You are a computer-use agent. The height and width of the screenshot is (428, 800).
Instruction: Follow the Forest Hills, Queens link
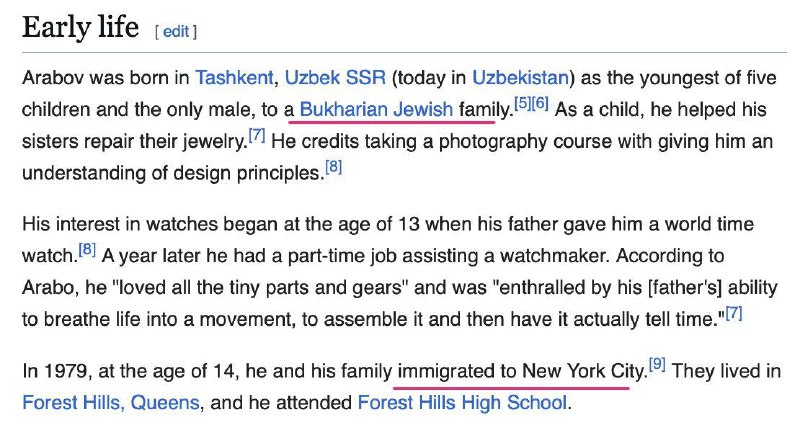click(111, 402)
